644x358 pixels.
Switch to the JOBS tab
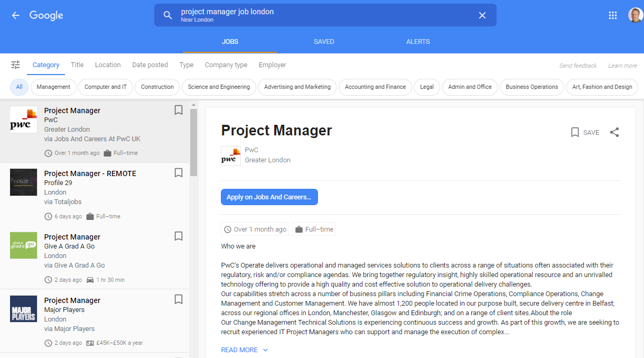tap(230, 42)
